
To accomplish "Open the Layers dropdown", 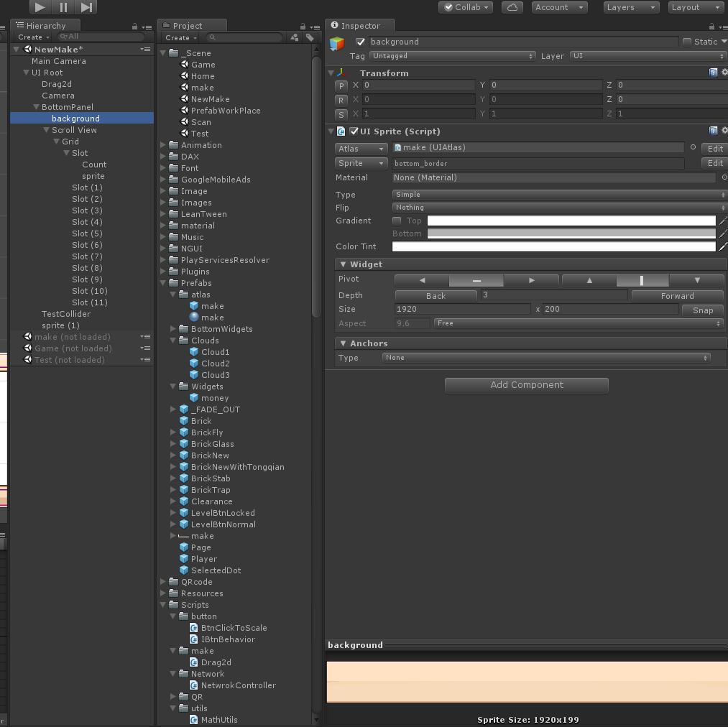I will (x=631, y=7).
